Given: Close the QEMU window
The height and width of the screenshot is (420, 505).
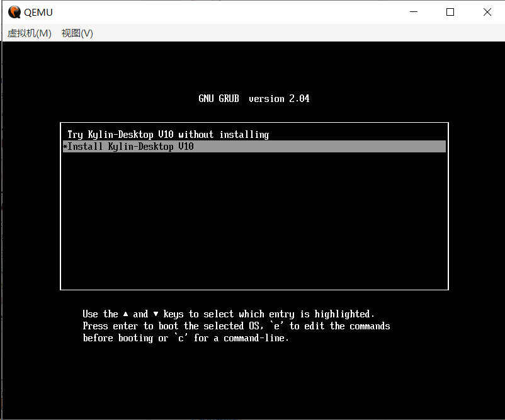Looking at the screenshot, I should point(487,12).
